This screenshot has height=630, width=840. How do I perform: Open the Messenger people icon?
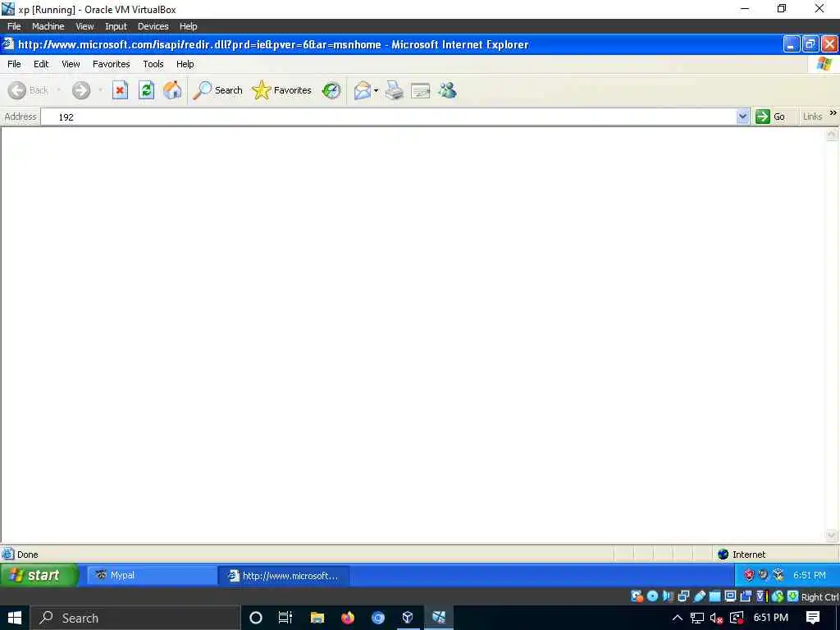[x=447, y=90]
